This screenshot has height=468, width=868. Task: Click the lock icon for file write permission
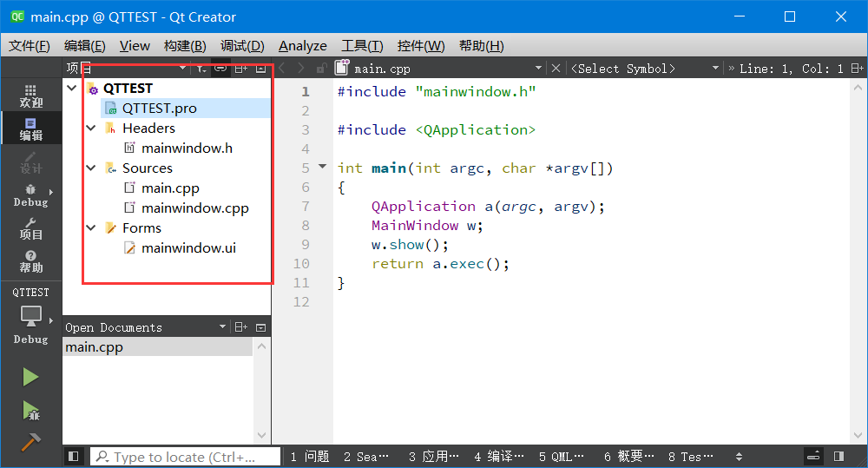(321, 68)
